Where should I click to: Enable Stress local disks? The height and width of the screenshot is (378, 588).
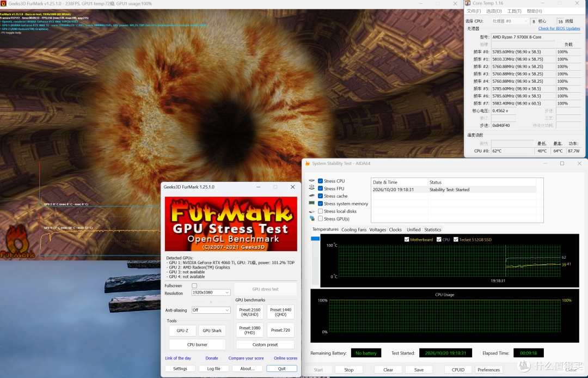(x=320, y=211)
